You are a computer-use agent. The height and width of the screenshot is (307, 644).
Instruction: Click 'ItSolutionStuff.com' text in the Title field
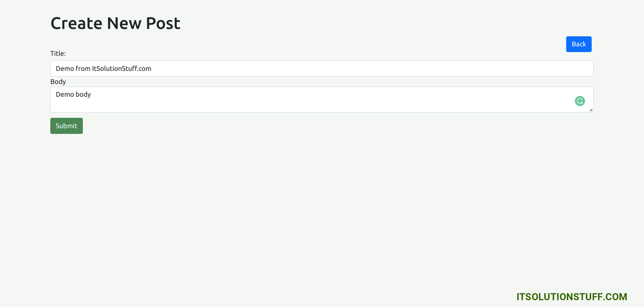122,69
